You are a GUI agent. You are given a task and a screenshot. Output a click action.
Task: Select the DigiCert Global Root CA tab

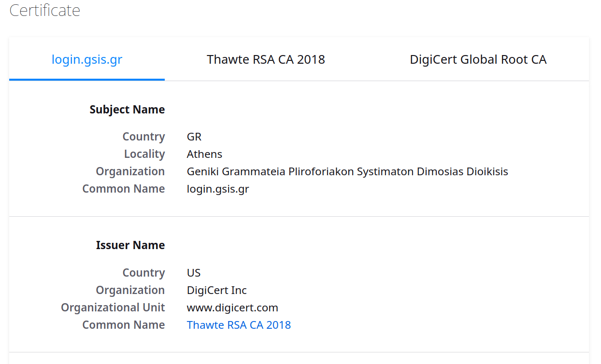478,59
